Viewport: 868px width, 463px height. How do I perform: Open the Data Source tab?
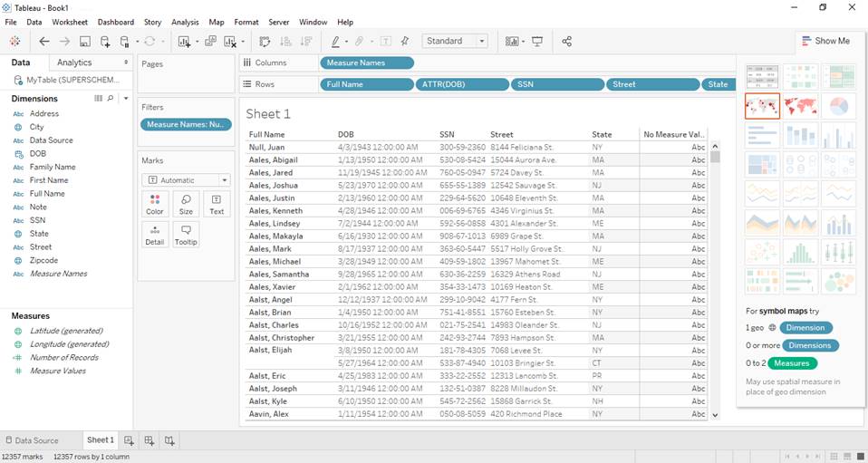(31, 440)
